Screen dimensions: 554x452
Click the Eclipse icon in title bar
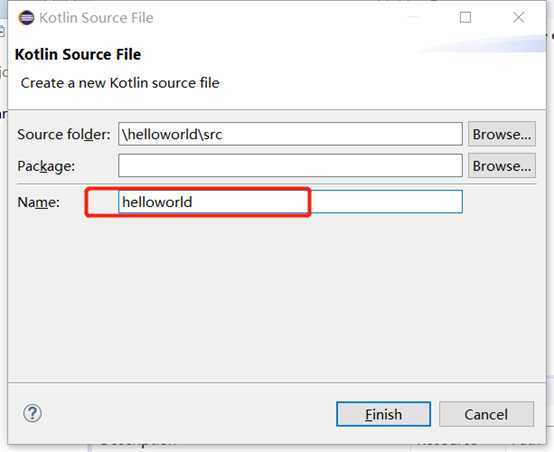coord(26,18)
